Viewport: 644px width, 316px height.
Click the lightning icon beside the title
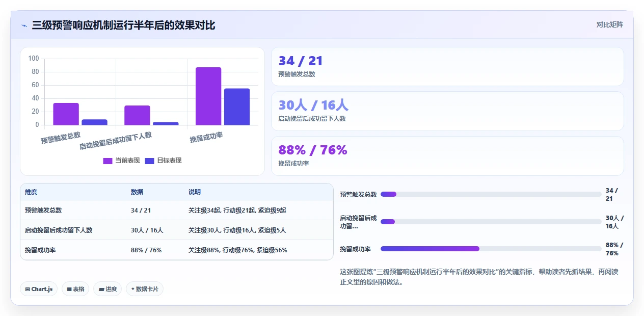click(x=24, y=25)
